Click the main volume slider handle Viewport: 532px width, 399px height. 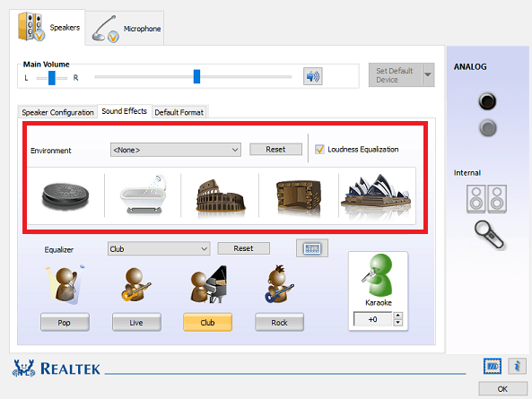196,76
